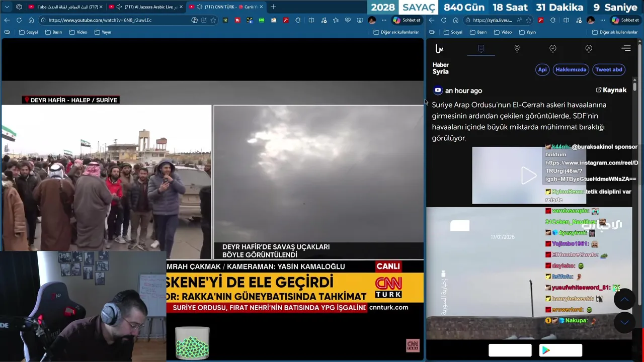Open media control icon in right browser

click(579, 20)
